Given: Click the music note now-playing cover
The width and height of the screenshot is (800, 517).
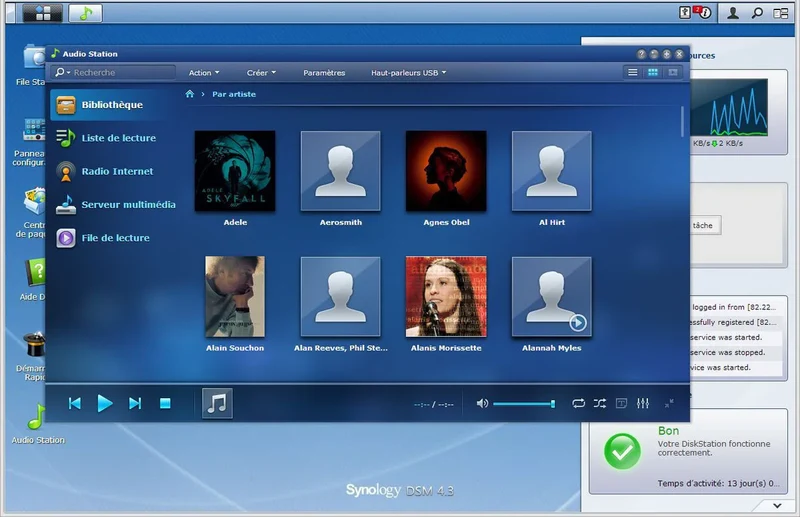Looking at the screenshot, I should click(217, 403).
